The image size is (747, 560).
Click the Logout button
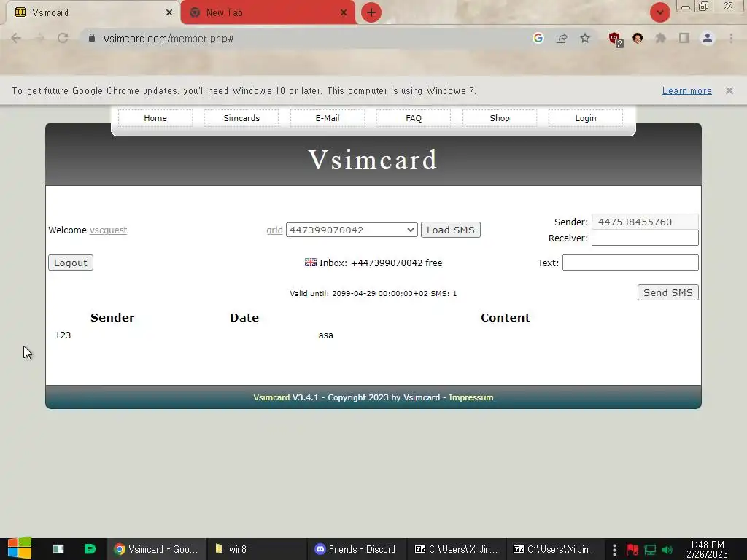click(71, 262)
